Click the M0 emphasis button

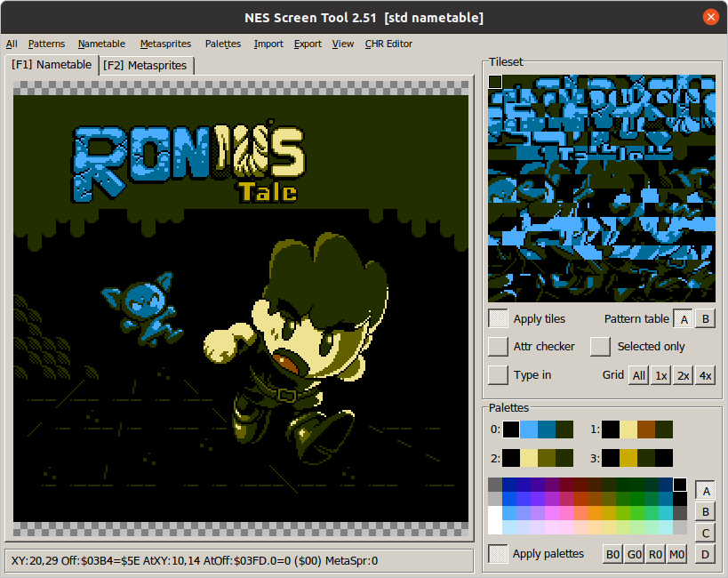677,554
